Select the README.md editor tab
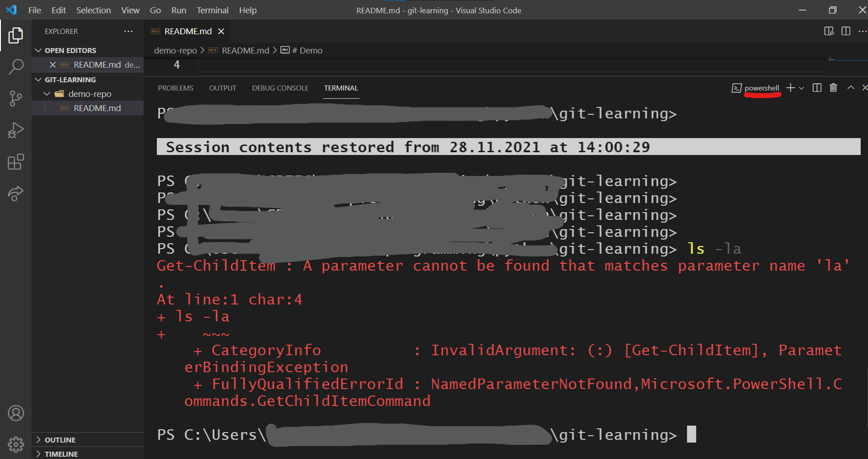The height and width of the screenshot is (459, 868). click(188, 31)
